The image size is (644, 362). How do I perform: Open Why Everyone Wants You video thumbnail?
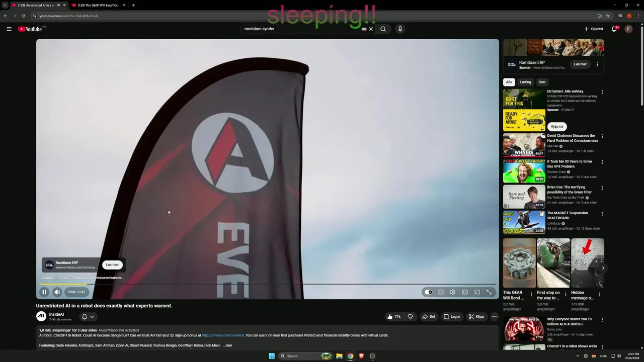(x=524, y=329)
